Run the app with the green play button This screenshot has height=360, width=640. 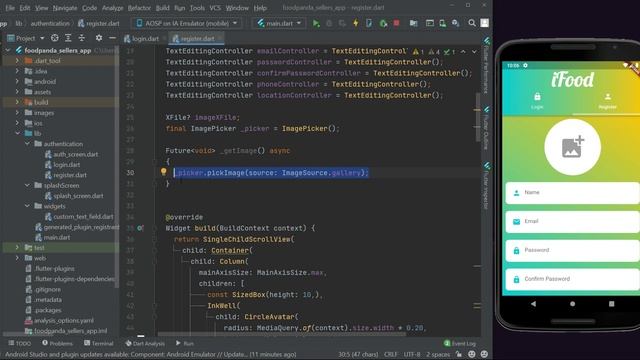[x=316, y=23]
